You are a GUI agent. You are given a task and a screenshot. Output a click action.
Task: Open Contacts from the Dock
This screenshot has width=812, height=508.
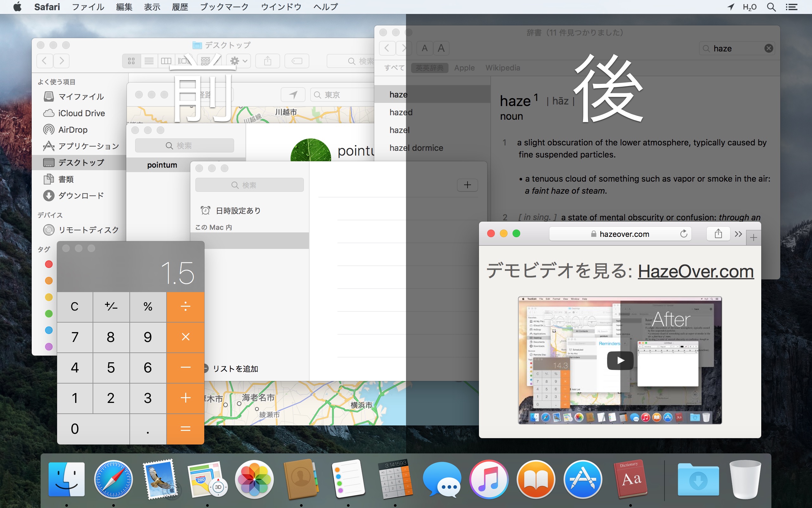301,479
